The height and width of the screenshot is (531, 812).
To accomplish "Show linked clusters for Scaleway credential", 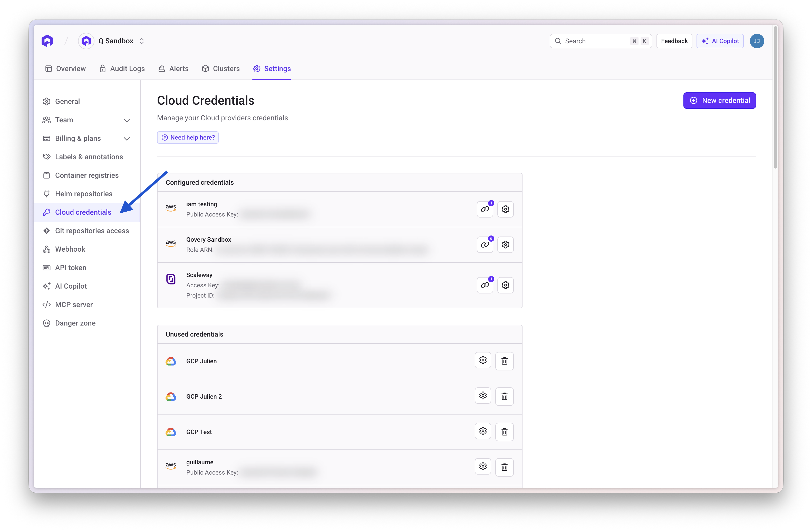I will (485, 285).
